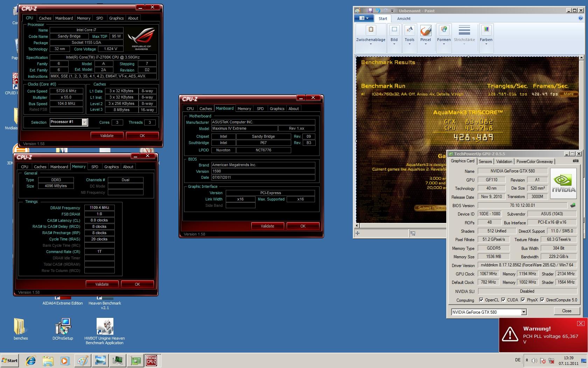Click the Windows Start button

10,360
